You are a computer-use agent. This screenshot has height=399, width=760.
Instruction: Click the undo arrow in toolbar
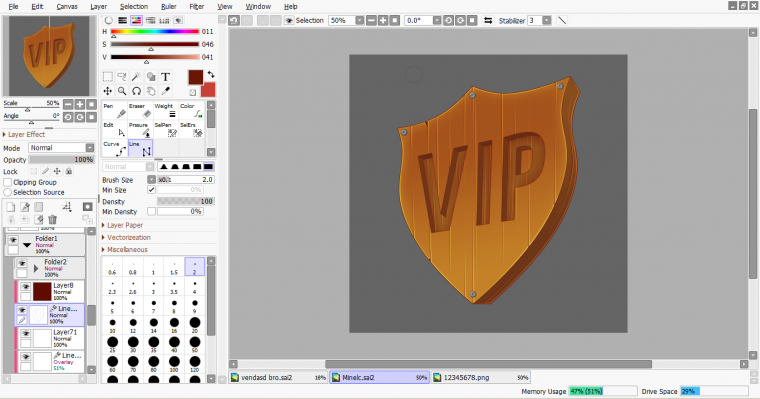234,20
